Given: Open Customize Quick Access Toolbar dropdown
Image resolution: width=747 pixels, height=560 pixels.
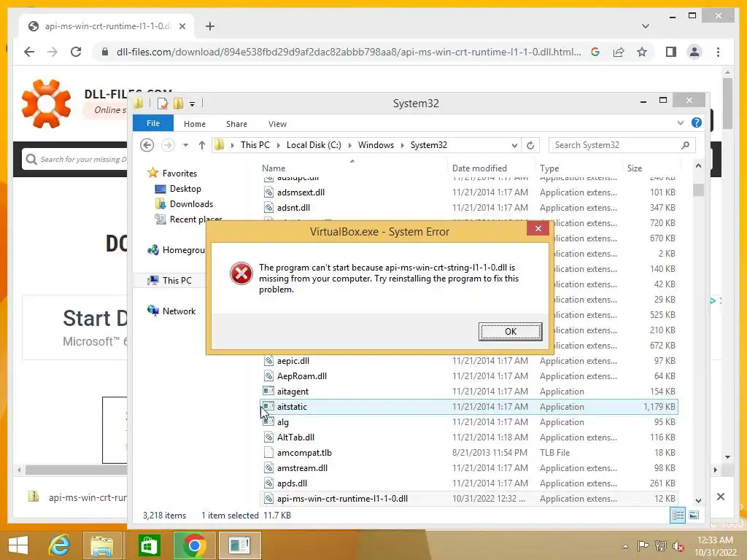Looking at the screenshot, I should [x=192, y=104].
